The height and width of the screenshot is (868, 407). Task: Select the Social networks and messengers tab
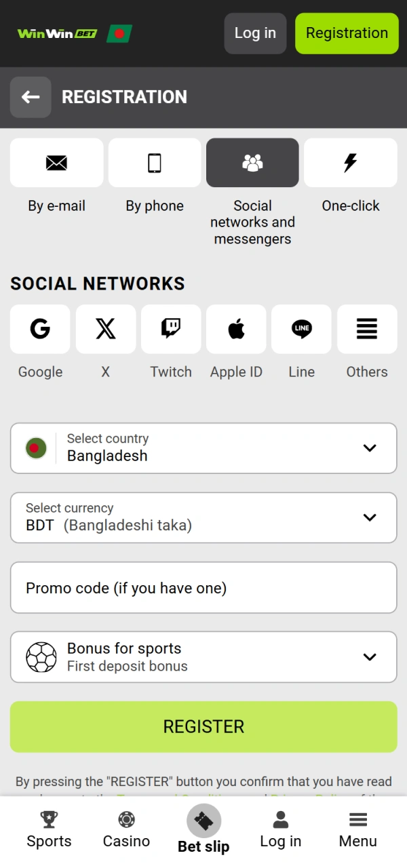[252, 163]
